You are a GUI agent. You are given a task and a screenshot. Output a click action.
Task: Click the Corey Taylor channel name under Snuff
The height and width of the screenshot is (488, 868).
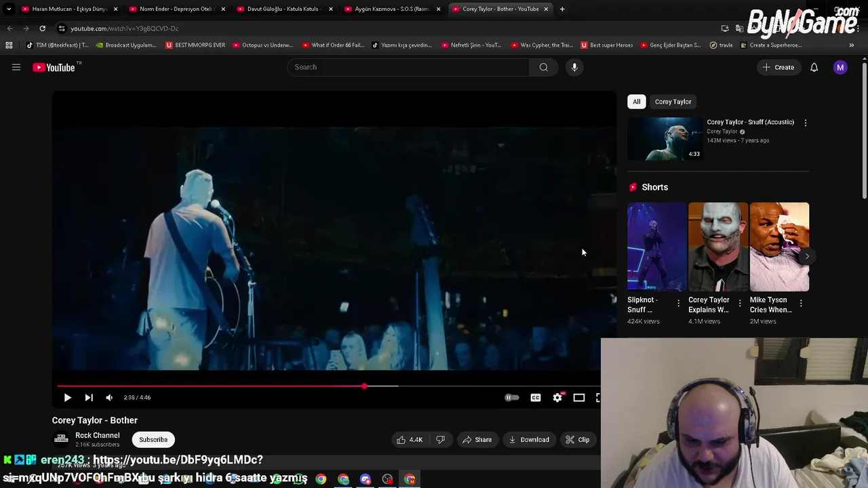722,131
